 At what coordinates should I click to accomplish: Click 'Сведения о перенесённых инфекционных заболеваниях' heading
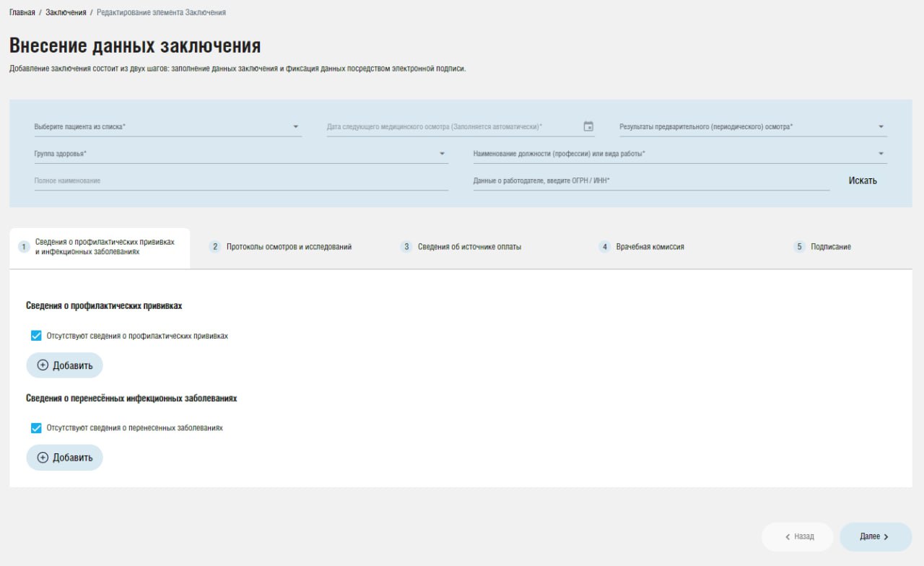point(131,399)
